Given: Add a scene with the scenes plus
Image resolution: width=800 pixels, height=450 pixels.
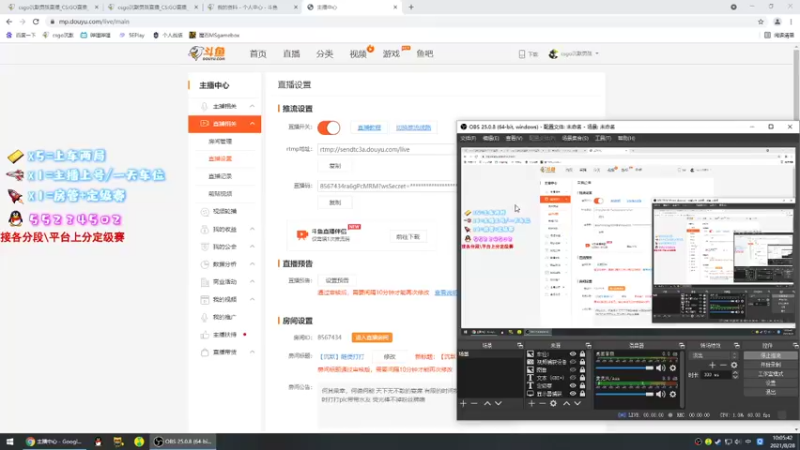Looking at the screenshot, I should [463, 404].
